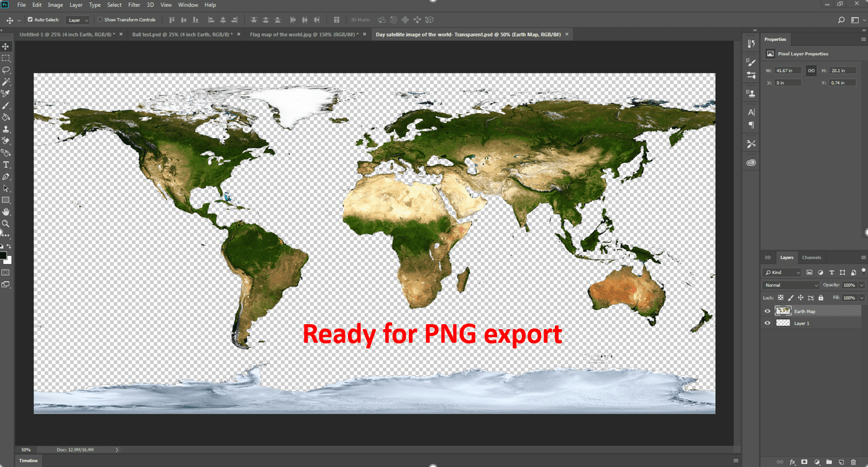
Task: Open Creative Cloud Libraries panel icon
Action: [x=751, y=163]
